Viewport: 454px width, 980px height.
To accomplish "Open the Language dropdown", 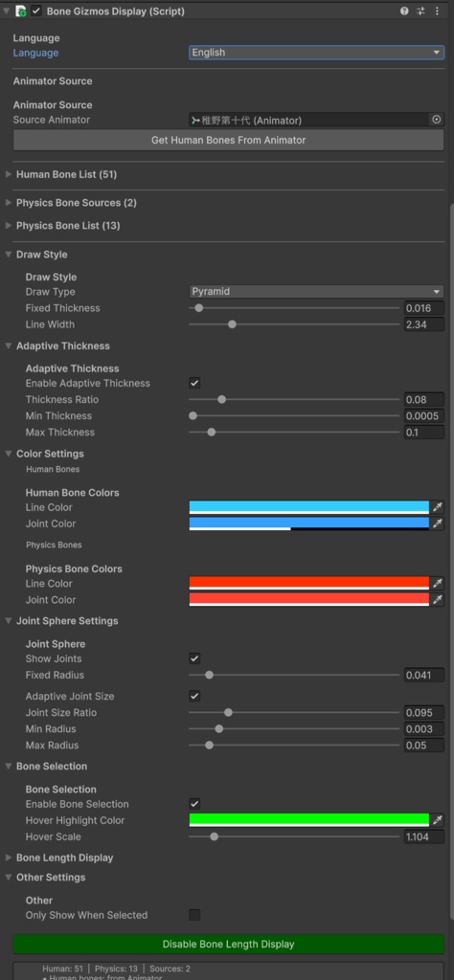I will click(316, 53).
